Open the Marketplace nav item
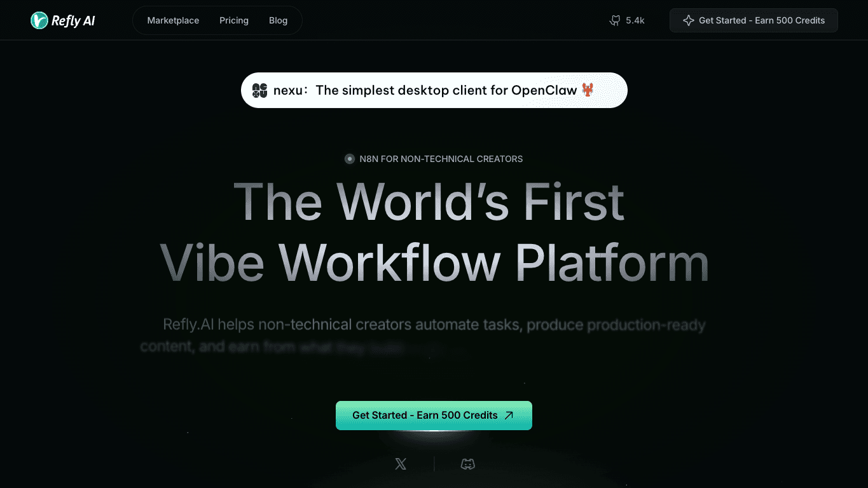This screenshot has height=488, width=868. pyautogui.click(x=173, y=20)
